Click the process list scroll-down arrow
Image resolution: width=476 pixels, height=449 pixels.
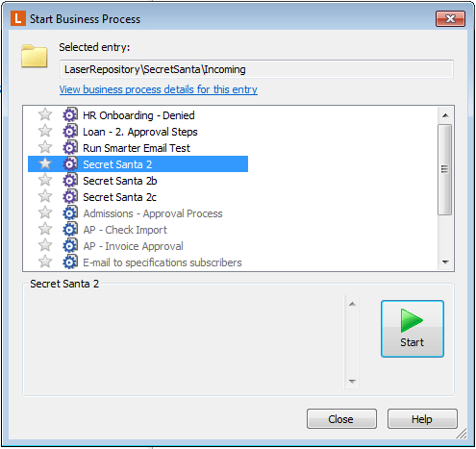tap(445, 262)
